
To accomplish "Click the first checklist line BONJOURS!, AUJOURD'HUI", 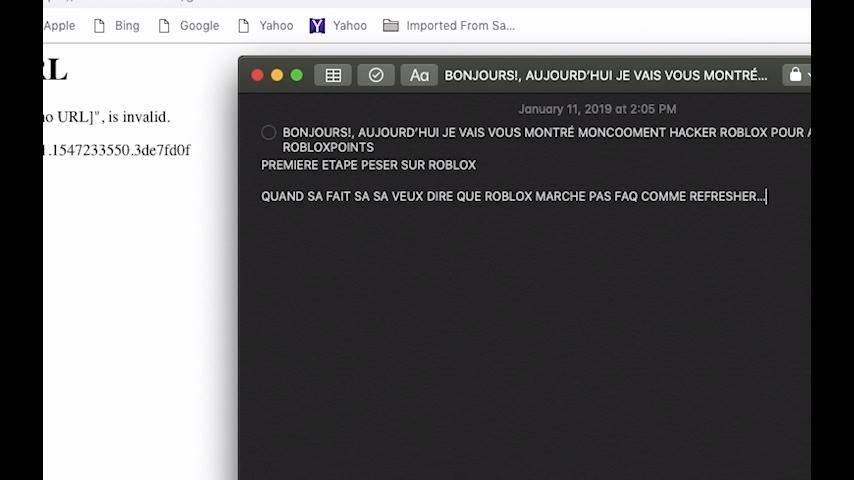I will pyautogui.click(x=546, y=132).
